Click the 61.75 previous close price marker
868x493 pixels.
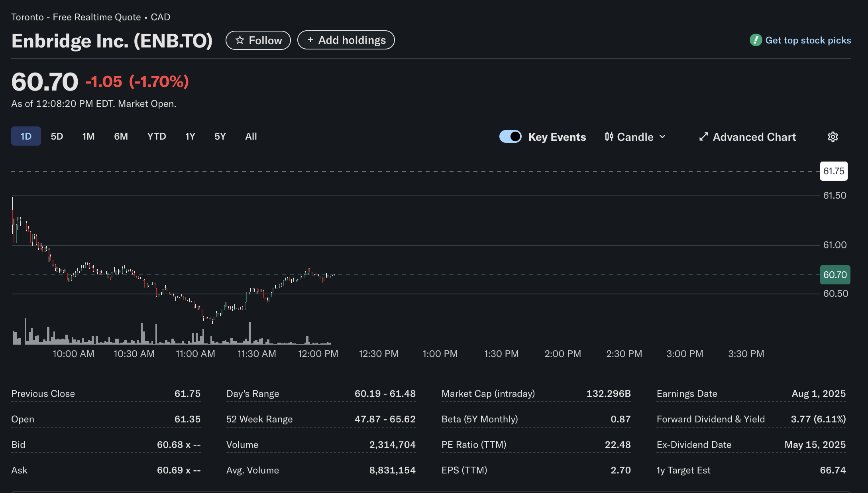[x=834, y=171]
